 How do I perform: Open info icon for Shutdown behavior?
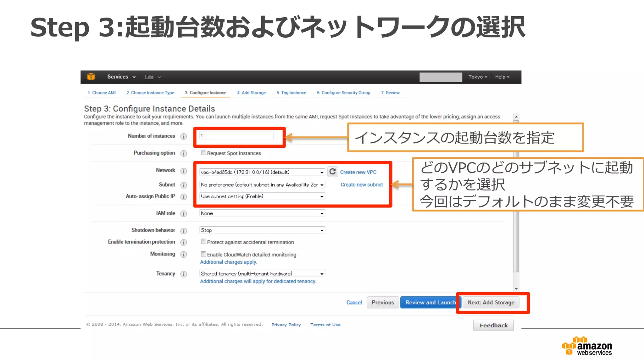coord(184,231)
